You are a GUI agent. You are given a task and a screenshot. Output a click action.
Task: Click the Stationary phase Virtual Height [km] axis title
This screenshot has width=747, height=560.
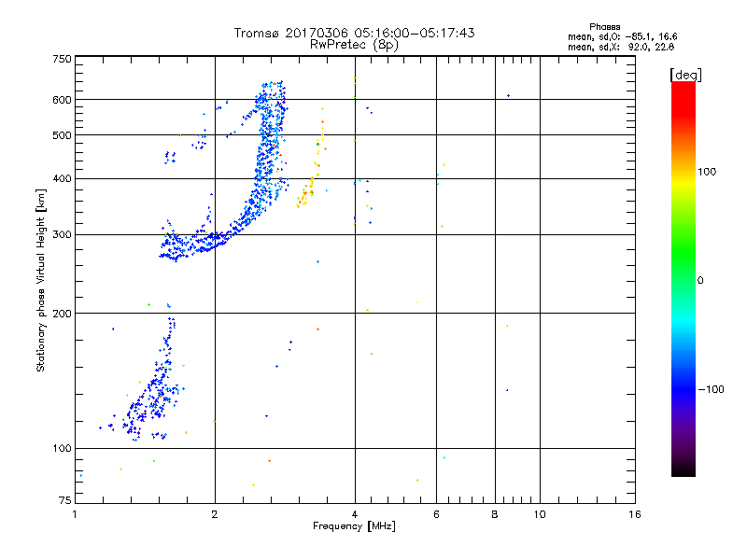(x=41, y=280)
